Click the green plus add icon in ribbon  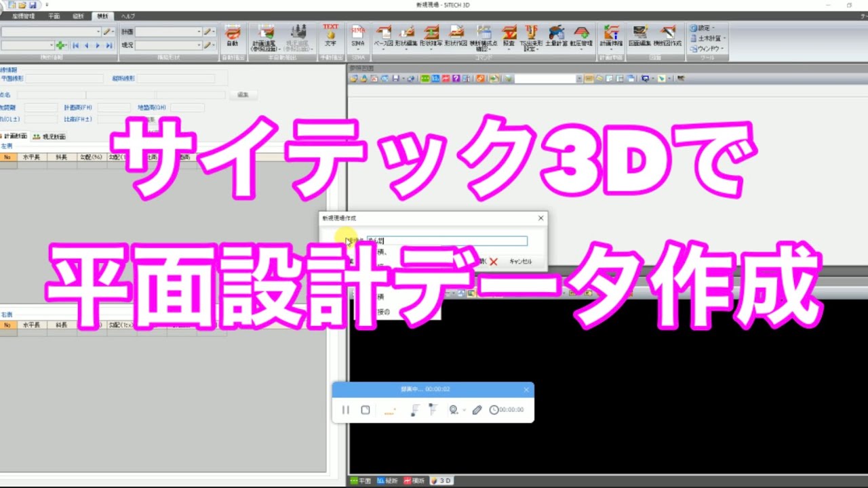coord(62,45)
